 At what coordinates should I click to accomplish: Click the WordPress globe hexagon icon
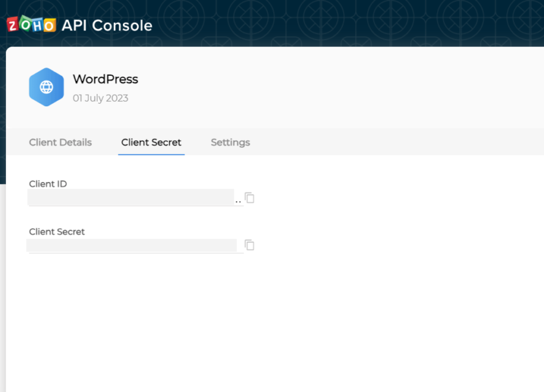pyautogui.click(x=47, y=87)
